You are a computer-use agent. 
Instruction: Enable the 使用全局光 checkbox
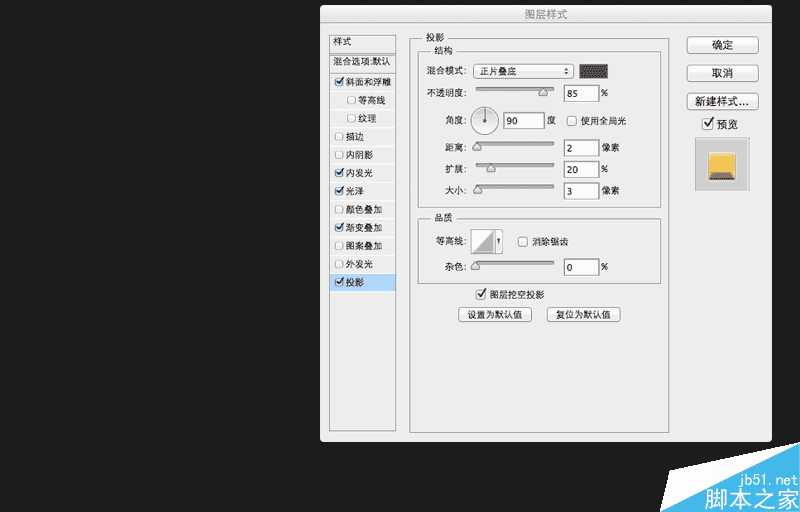572,121
